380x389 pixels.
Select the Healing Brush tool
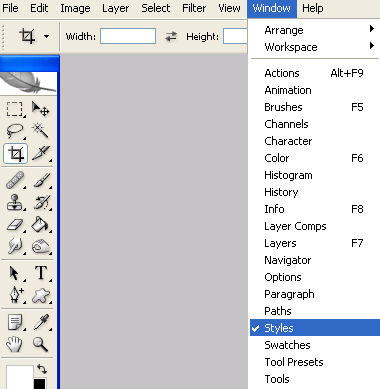(15, 180)
